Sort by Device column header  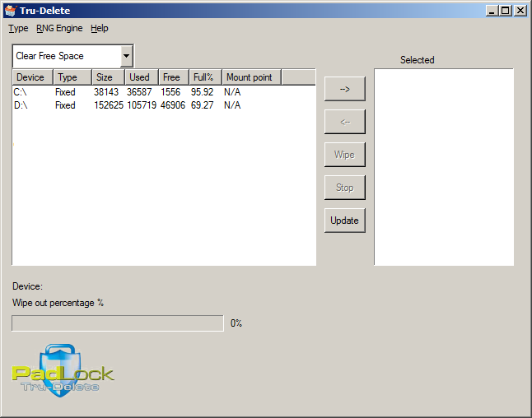pos(33,77)
